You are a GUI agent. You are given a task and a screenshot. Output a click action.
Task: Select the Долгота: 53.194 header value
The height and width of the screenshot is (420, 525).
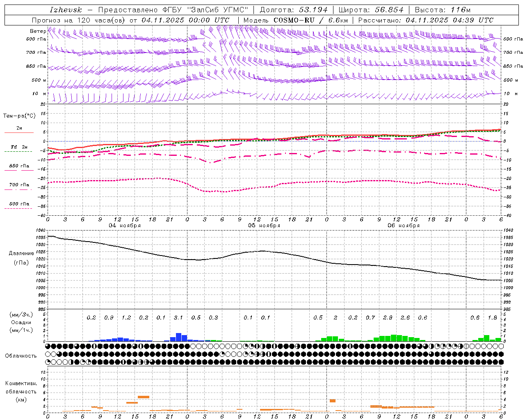[x=294, y=10]
